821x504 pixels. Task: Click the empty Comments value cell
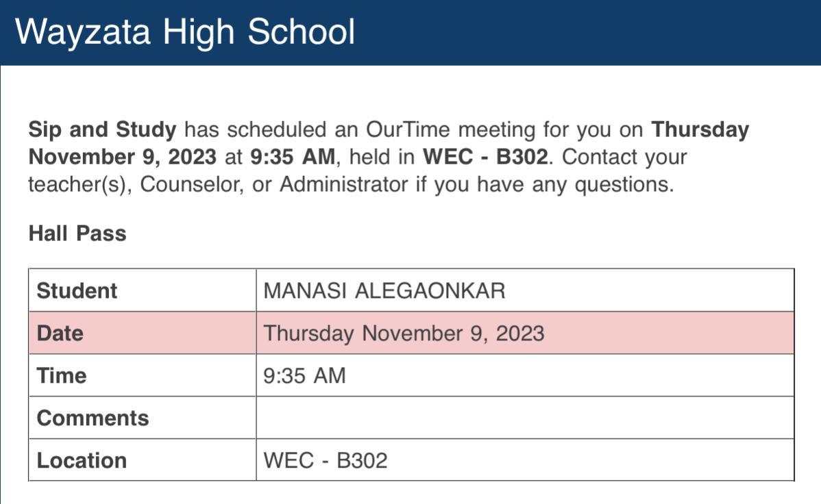pos(525,418)
